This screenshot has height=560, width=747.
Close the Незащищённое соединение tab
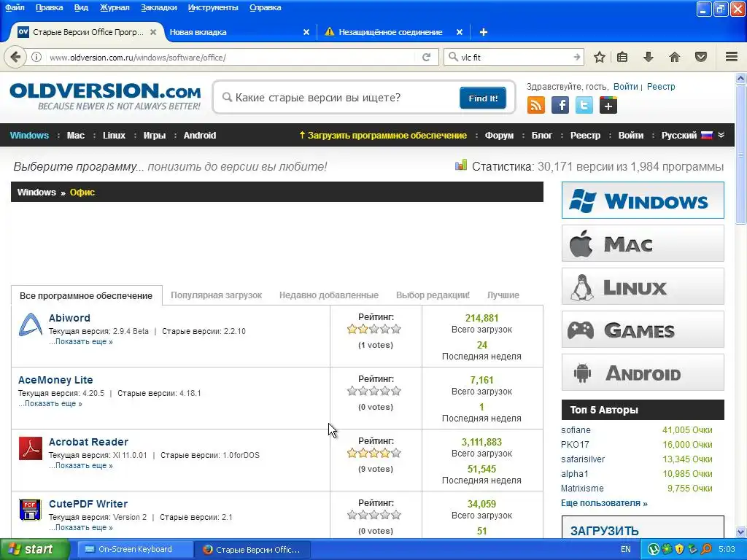coord(460,32)
